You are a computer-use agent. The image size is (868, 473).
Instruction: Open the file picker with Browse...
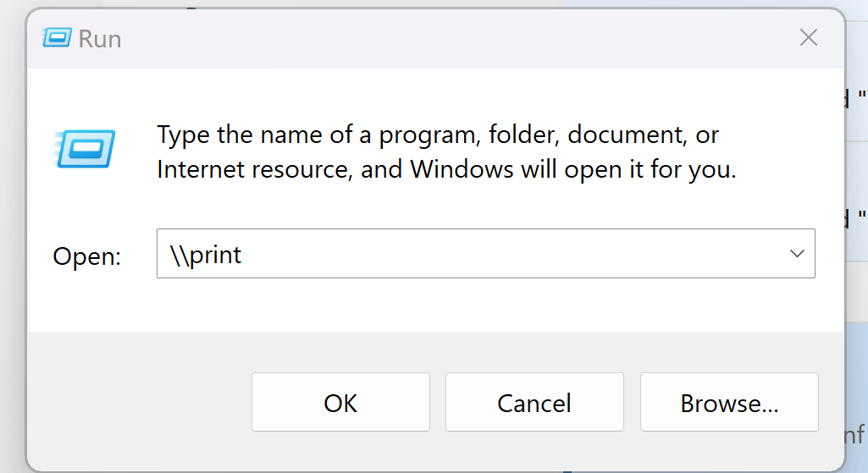[x=729, y=403]
